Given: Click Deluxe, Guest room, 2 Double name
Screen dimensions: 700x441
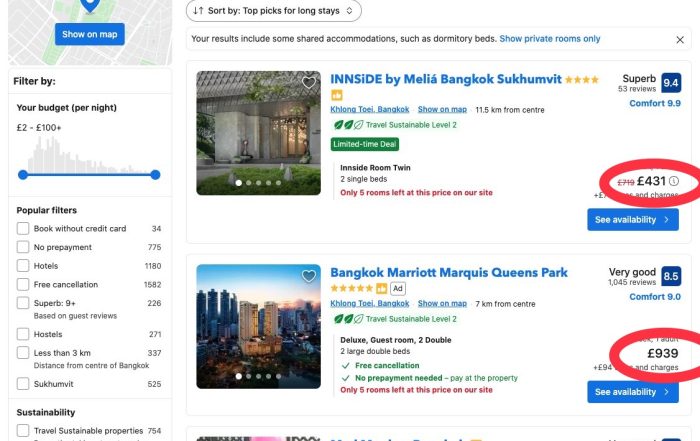Looking at the screenshot, I should click(x=396, y=340).
